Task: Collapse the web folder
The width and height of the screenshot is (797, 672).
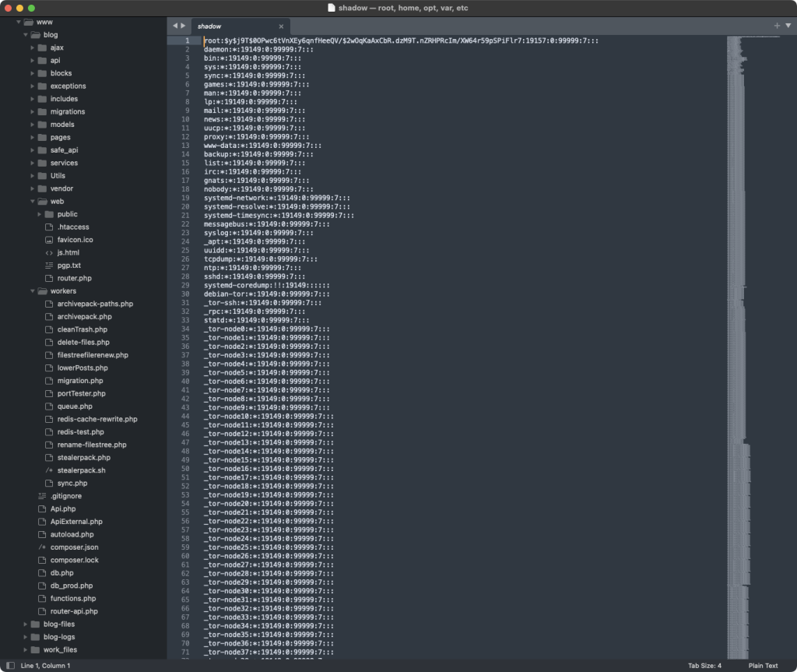Action: 32,201
